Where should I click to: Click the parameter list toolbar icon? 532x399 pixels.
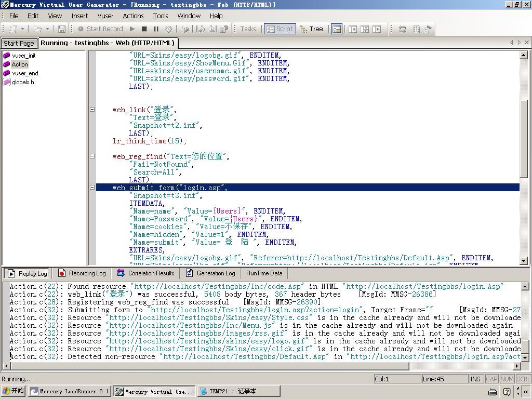416,29
